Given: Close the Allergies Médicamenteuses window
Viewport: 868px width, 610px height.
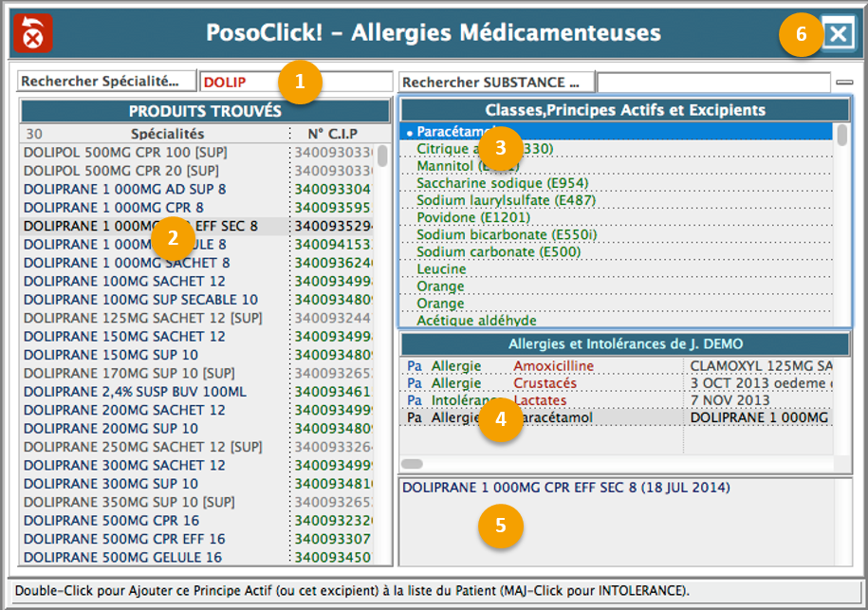Looking at the screenshot, I should pyautogui.click(x=838, y=34).
